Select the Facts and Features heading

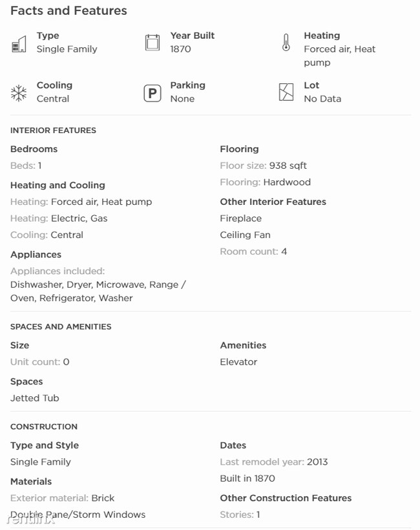pyautogui.click(x=68, y=10)
